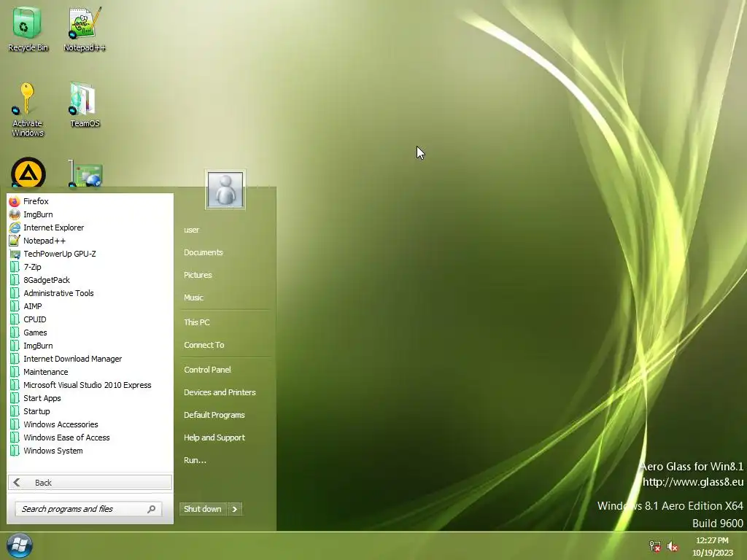Launch TechPowerUp GPU-Z from the list
This screenshot has height=560, width=747.
(90, 254)
